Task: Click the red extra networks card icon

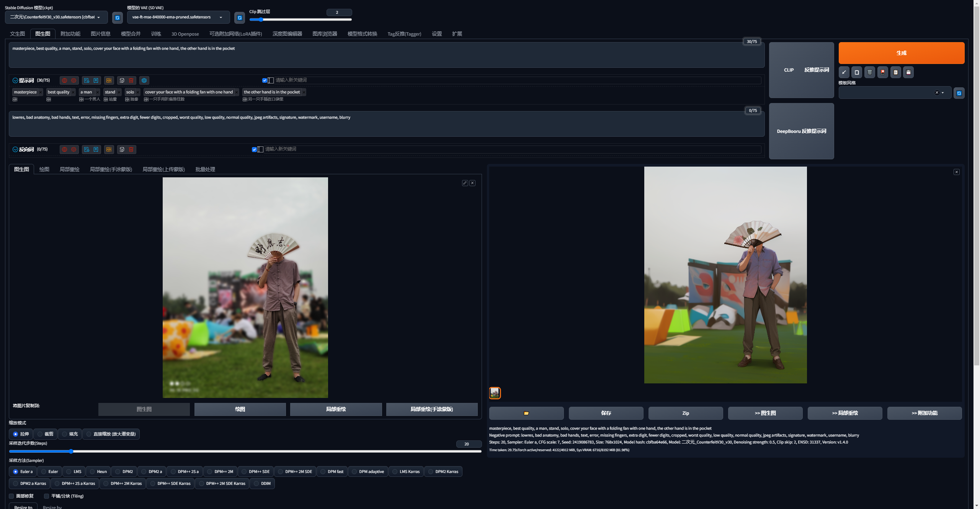Action: (x=883, y=72)
